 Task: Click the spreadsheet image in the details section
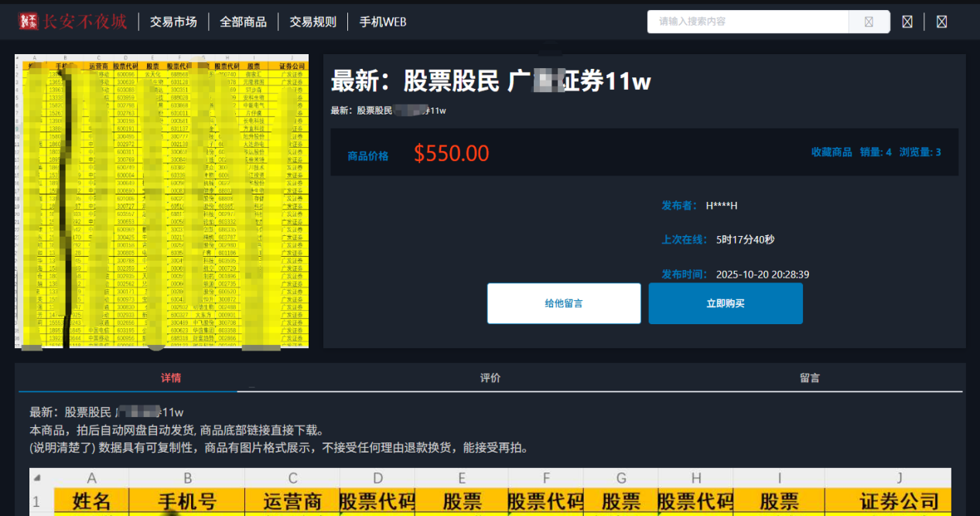point(490,491)
